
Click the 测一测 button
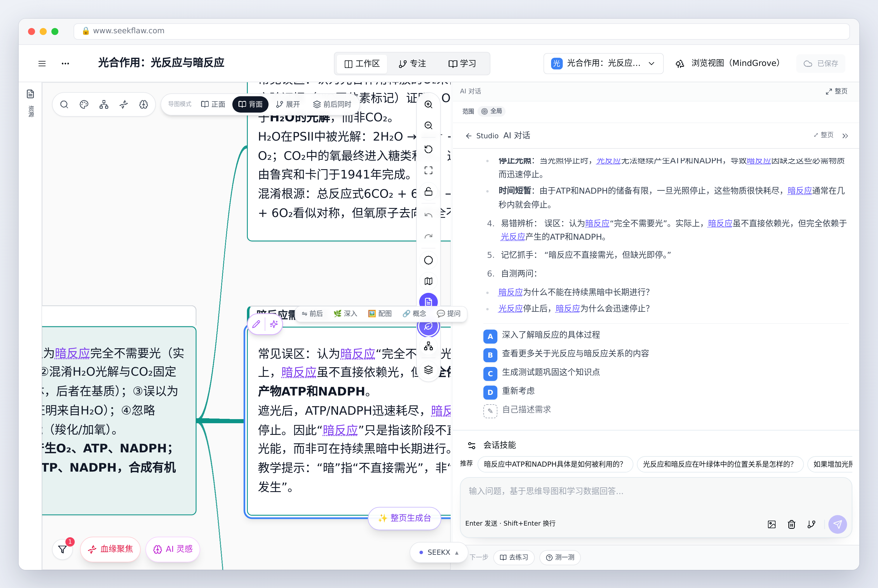click(x=560, y=558)
